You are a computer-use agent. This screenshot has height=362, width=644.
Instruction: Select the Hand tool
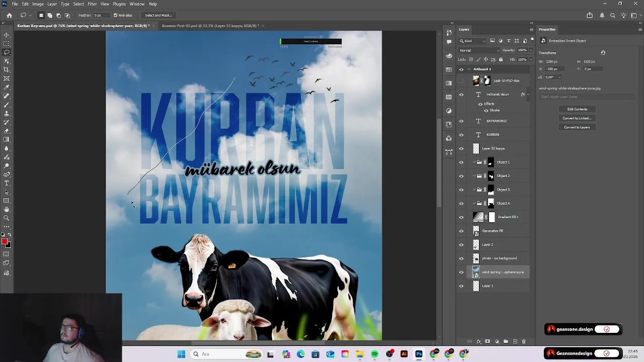pos(7,209)
